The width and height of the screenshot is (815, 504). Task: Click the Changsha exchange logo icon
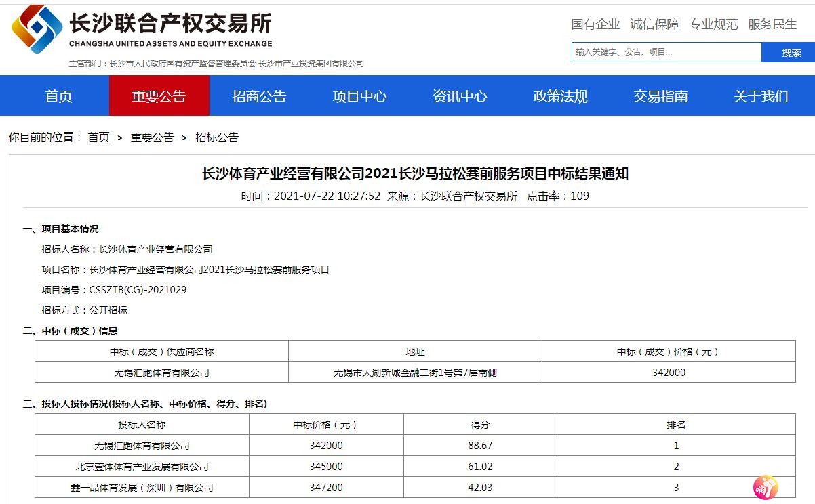(x=37, y=29)
